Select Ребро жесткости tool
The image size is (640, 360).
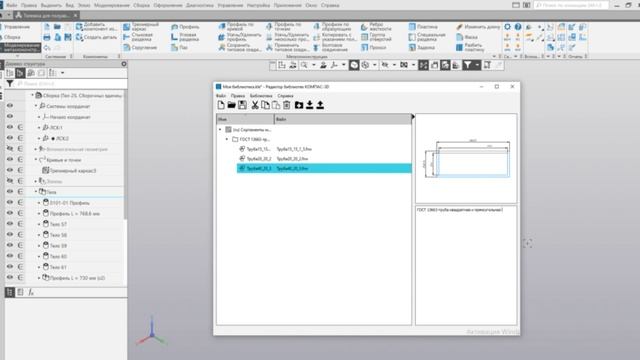376,27
